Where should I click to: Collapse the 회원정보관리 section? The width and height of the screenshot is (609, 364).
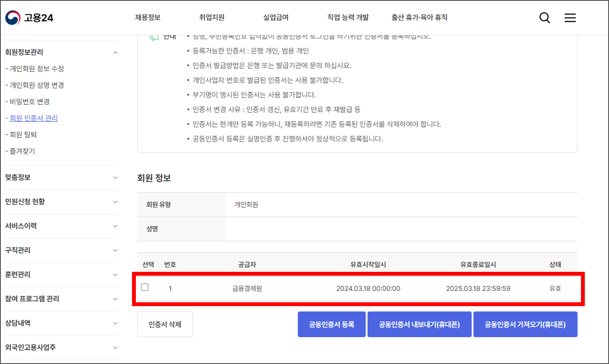click(115, 53)
